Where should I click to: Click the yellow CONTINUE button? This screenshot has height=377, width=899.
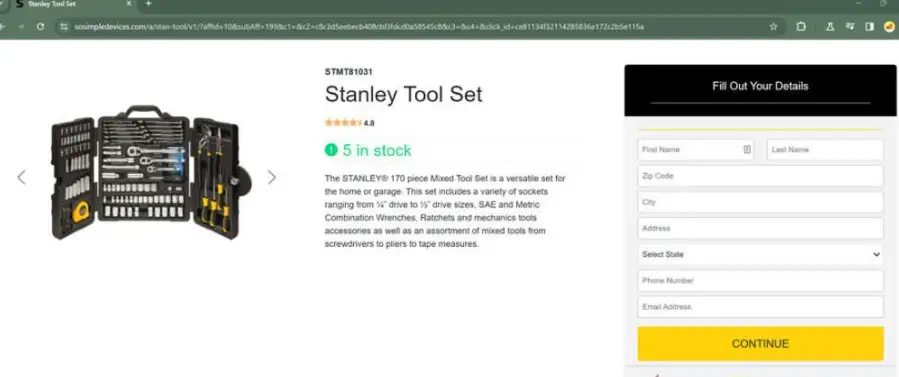(760, 344)
